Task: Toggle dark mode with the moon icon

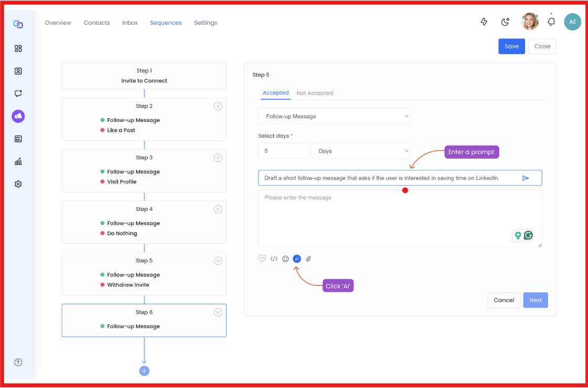Action: pyautogui.click(x=505, y=22)
